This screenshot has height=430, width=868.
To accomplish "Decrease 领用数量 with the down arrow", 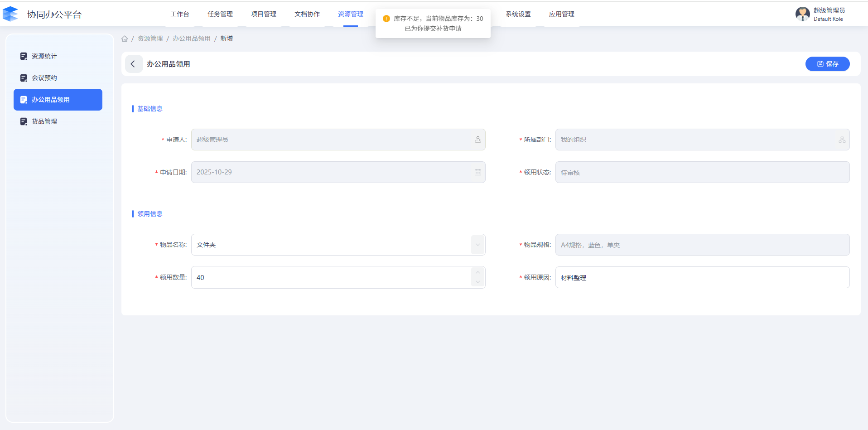I will click(x=477, y=282).
